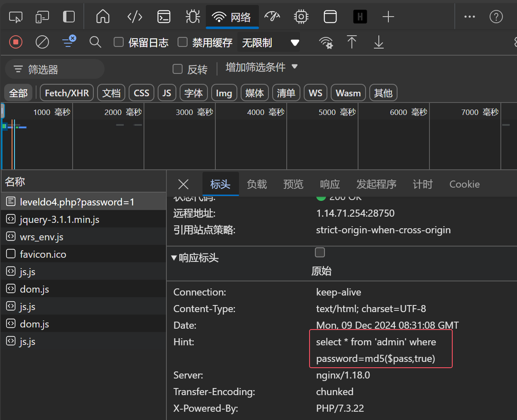Open the Console icon tab
Image resolution: width=517 pixels, height=420 pixels.
point(164,17)
